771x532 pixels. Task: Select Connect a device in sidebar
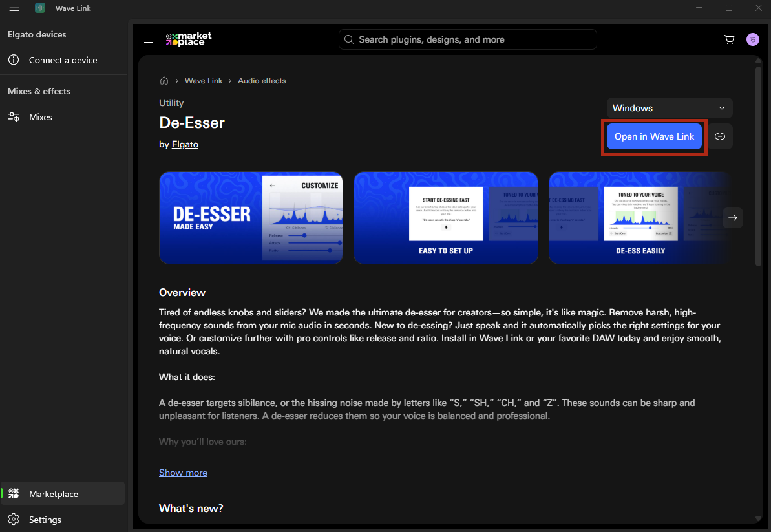click(64, 60)
